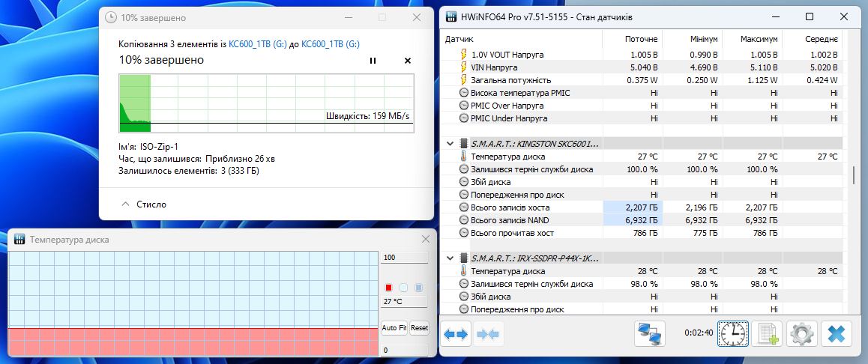Select the 1.0V VOUT Напруга row
868x364 pixels.
643,55
